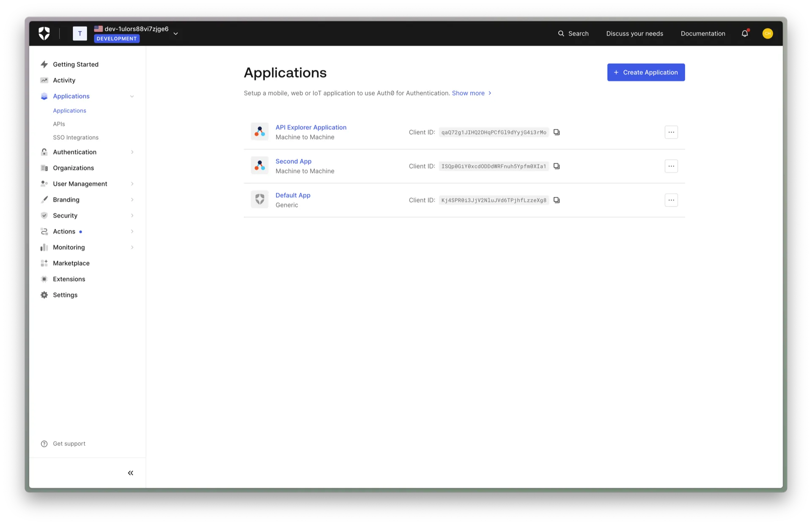812x525 pixels.
Task: Click the Auth0 shield logo
Action: [44, 33]
